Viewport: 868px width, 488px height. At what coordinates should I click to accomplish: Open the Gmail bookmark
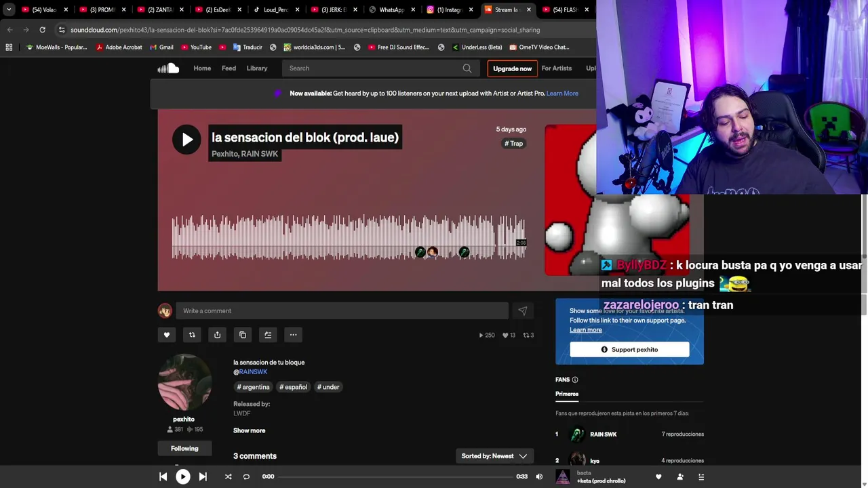[x=161, y=47]
